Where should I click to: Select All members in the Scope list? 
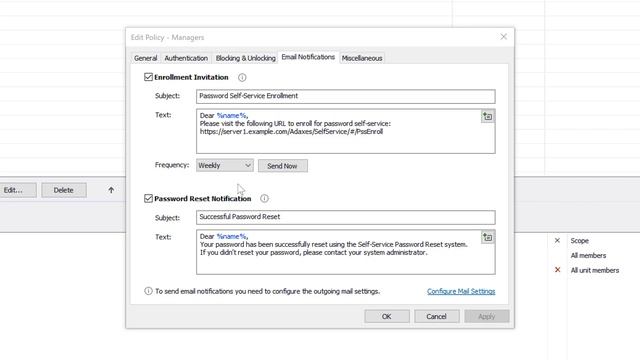click(588, 256)
